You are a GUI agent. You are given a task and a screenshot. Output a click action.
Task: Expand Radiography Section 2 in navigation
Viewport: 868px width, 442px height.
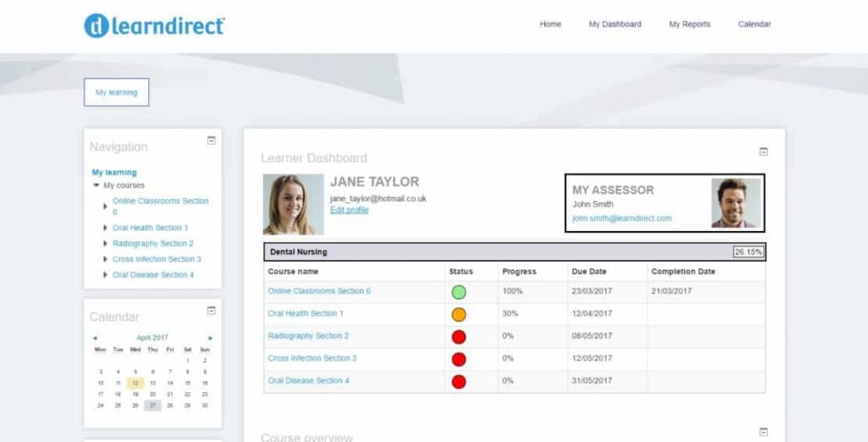coord(105,244)
